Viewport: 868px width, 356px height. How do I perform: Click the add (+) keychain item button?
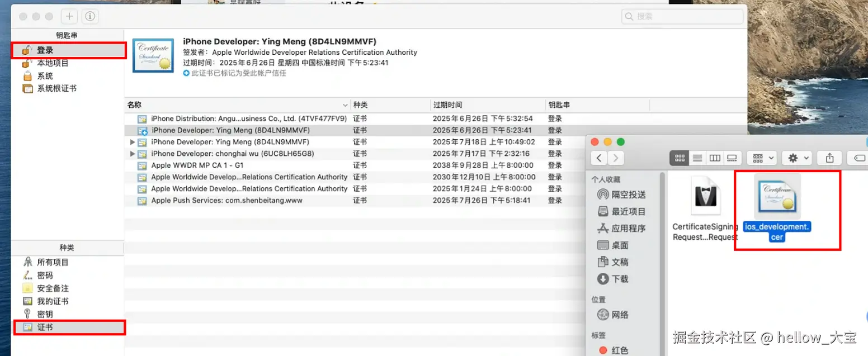tap(70, 16)
